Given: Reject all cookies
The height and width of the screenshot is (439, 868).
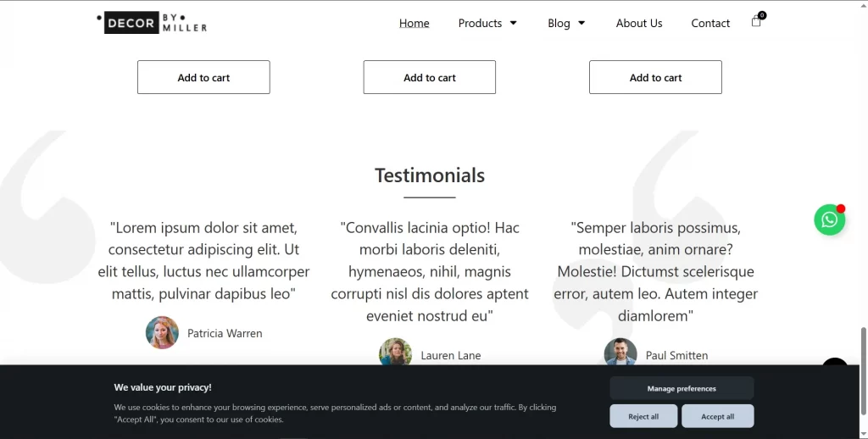Looking at the screenshot, I should point(643,416).
